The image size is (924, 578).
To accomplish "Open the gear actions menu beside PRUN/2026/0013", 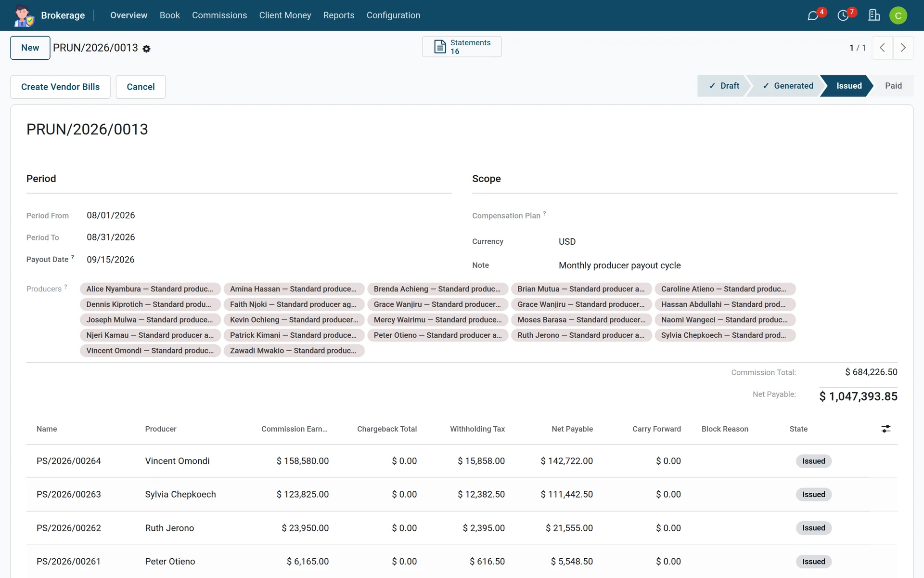I will 147,49.
